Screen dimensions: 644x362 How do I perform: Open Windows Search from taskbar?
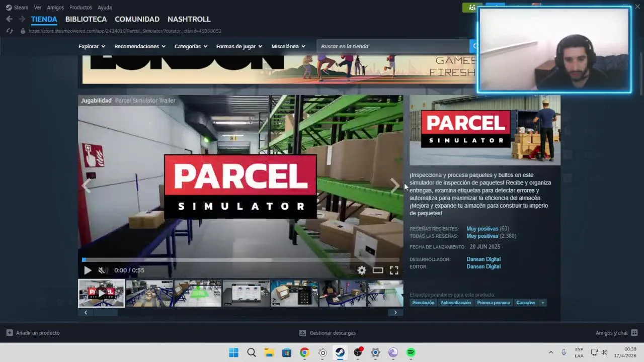252,352
